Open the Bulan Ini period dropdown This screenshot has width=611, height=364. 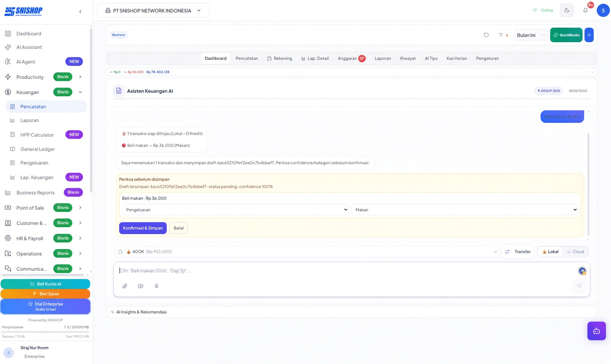(x=531, y=35)
